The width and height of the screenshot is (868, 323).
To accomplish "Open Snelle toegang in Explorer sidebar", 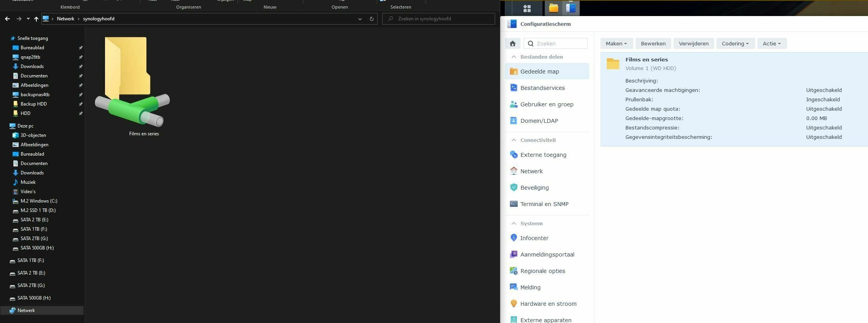I will (x=33, y=38).
